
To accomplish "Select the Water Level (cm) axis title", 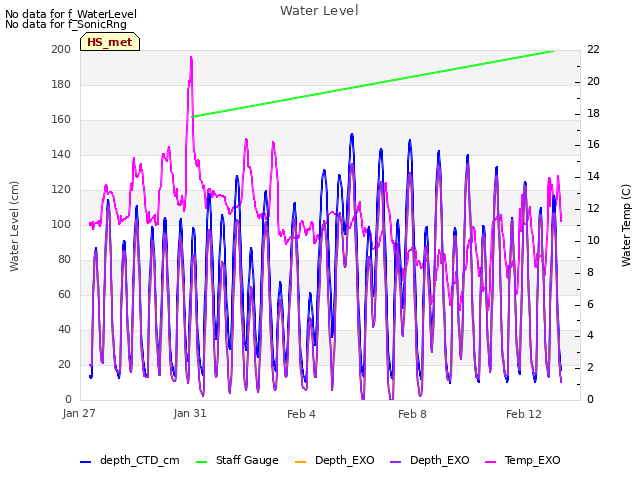I will (x=14, y=227).
